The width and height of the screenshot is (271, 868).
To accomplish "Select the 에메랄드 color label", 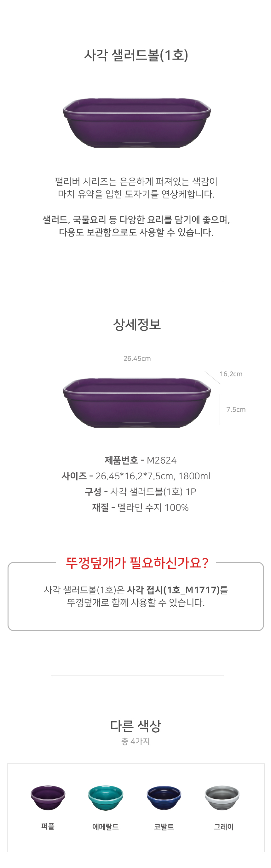I will tap(106, 826).
